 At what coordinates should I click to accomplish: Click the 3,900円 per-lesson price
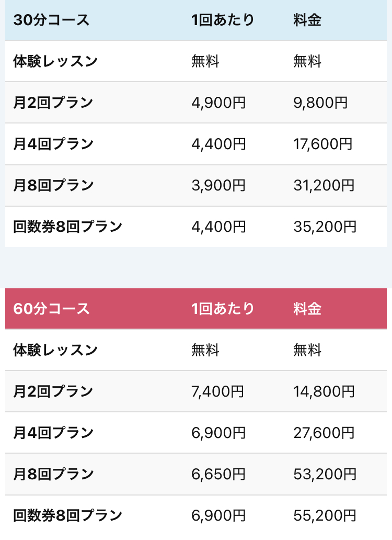click(x=218, y=185)
